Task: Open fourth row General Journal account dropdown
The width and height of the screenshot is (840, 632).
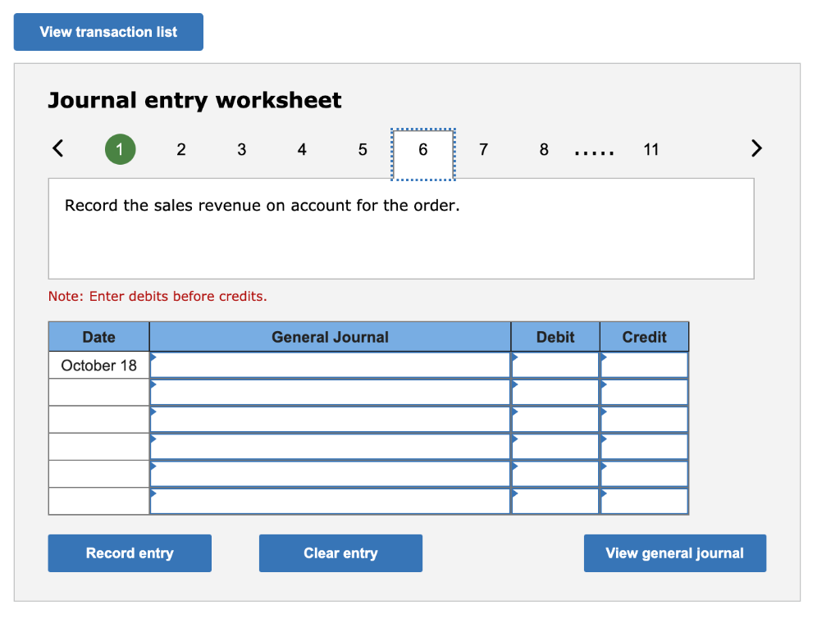Action: [x=330, y=447]
